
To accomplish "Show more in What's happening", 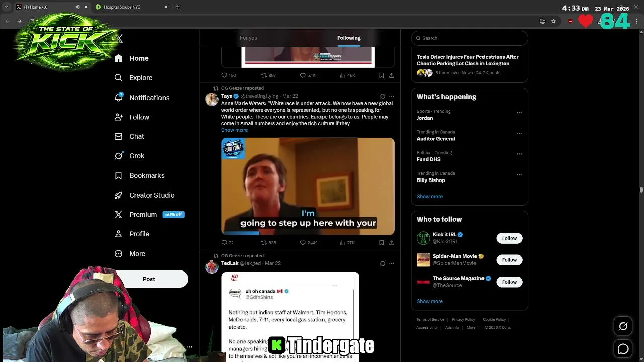I will tap(430, 197).
